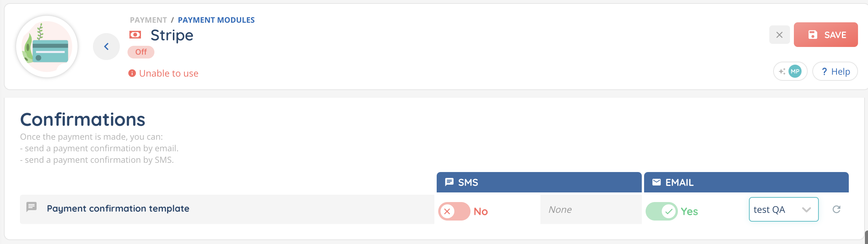This screenshot has height=244, width=868.
Task: Toggle the Off status badge
Action: (141, 52)
